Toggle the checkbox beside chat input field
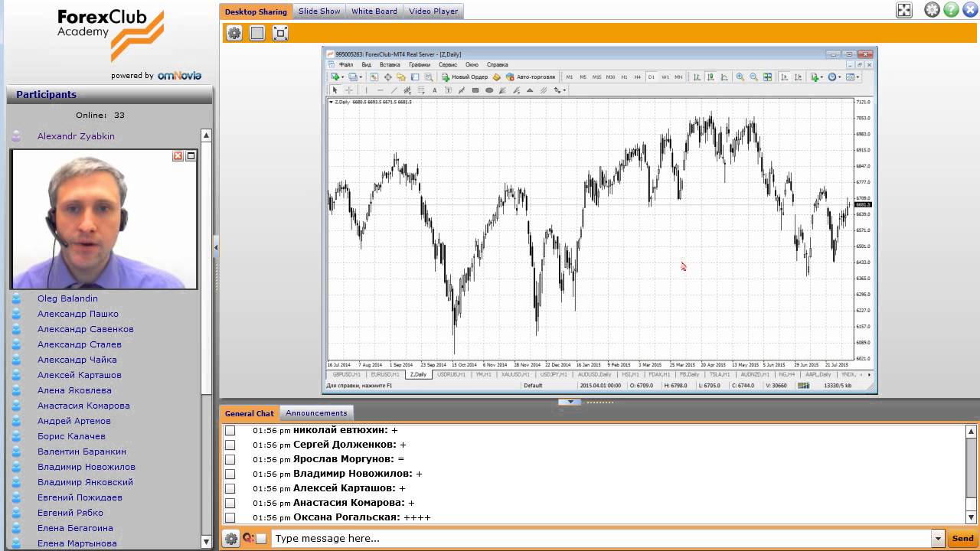Screen dimensions: 980x551 pos(261,539)
